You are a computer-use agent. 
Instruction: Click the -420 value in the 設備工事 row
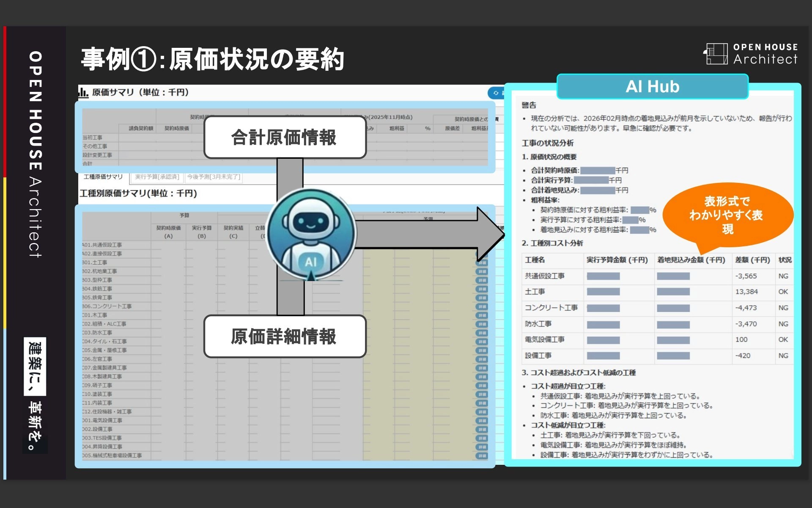[743, 356]
